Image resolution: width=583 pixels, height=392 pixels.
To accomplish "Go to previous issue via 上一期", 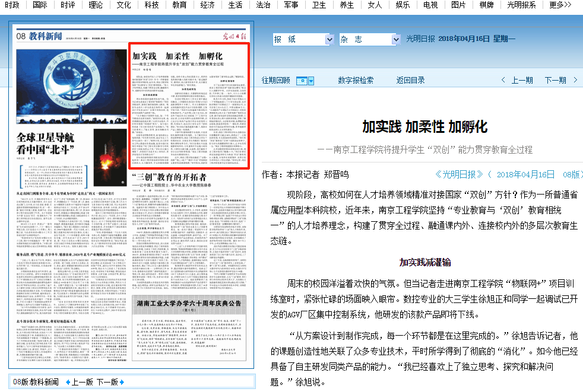I will [x=522, y=80].
